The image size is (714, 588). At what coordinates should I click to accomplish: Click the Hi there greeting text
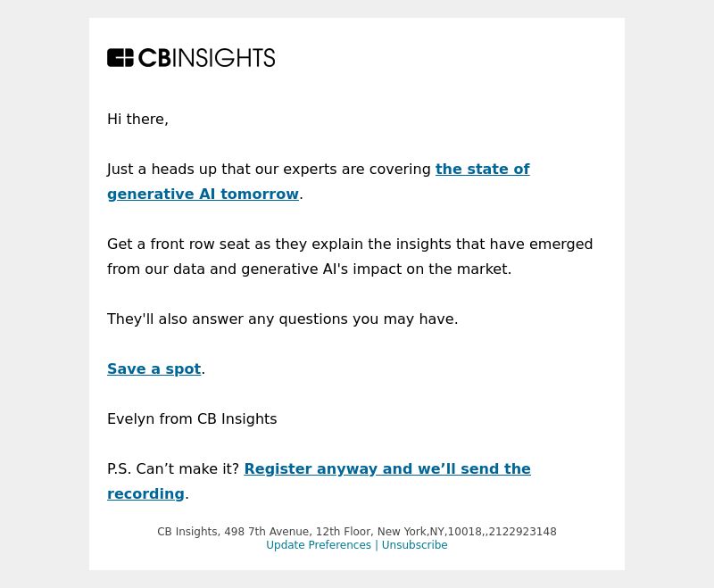[x=137, y=119]
